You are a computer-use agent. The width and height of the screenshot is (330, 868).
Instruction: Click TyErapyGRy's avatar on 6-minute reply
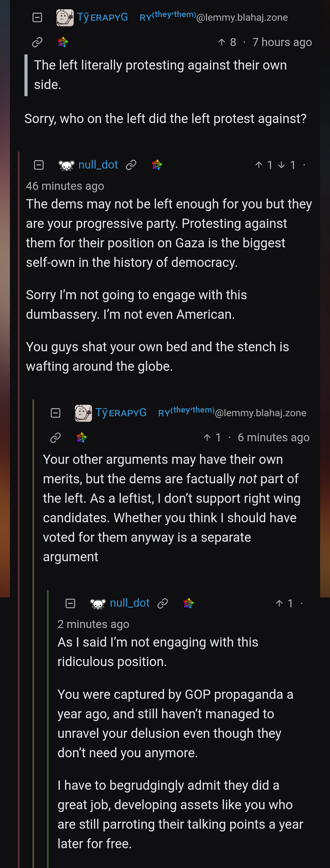tap(83, 413)
